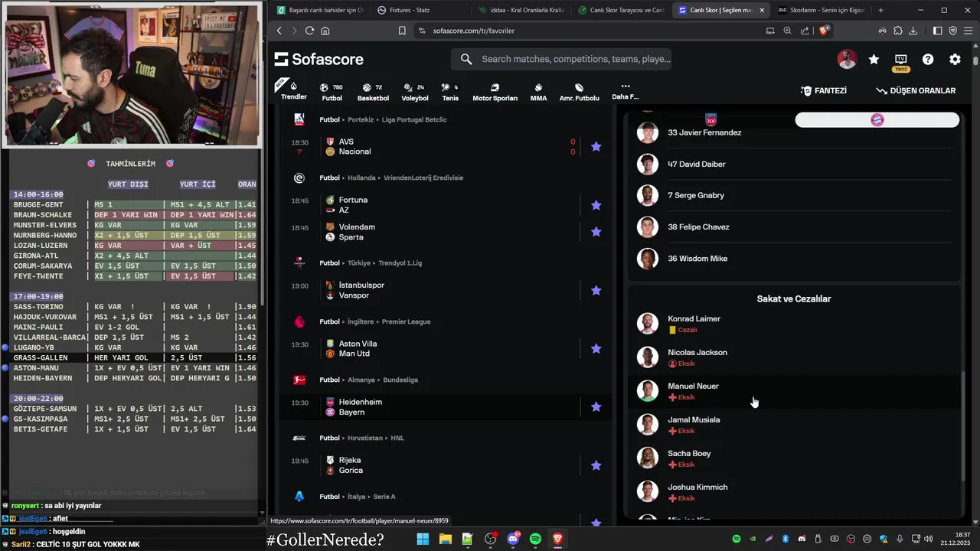
Task: Open the browser downloads icon
Action: click(913, 31)
